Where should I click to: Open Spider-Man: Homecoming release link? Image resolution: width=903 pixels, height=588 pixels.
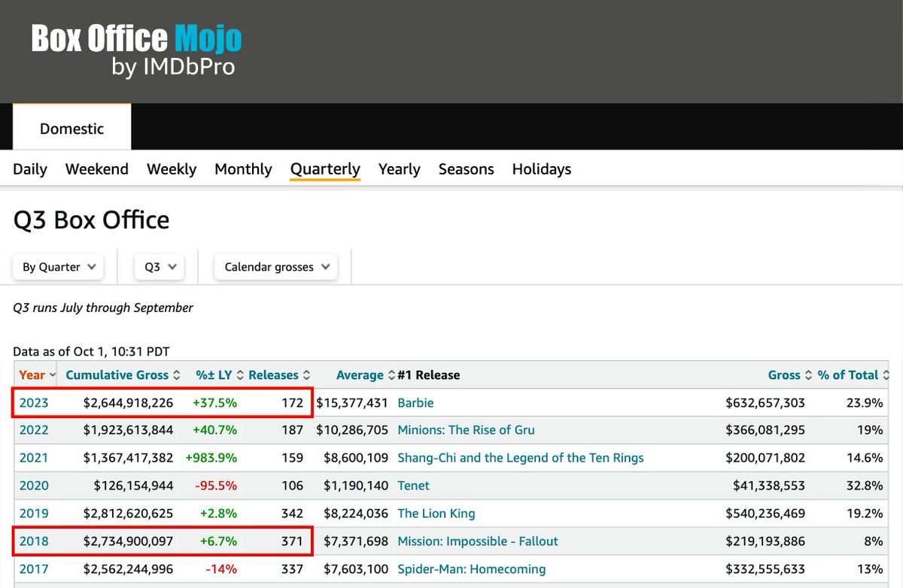[x=472, y=569]
